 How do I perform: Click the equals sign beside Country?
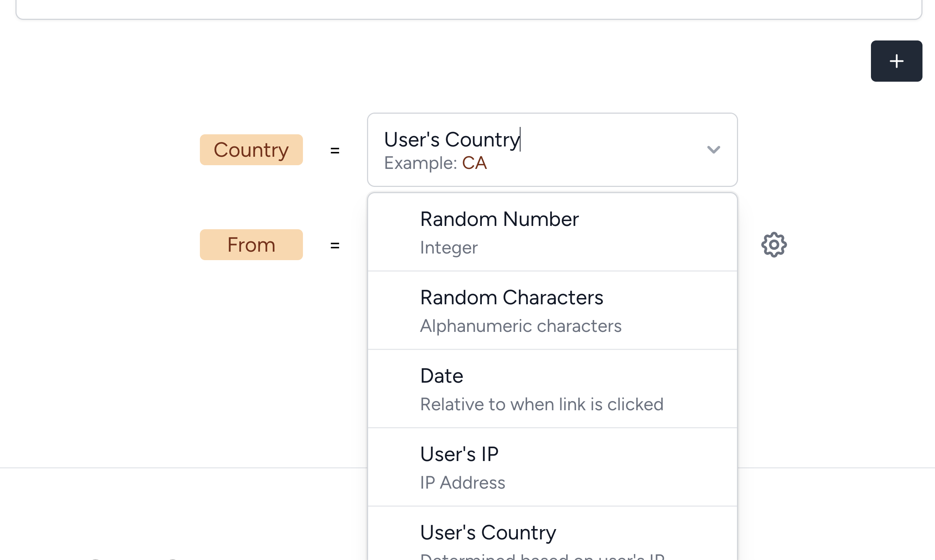335,150
